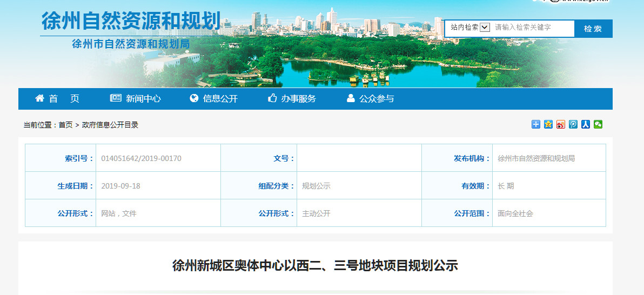Open 办事服务 services menu

point(292,99)
